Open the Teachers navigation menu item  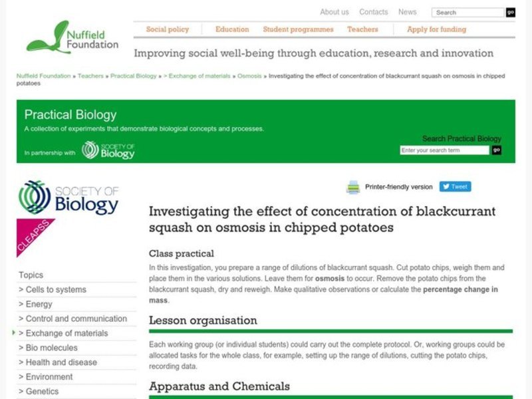363,29
